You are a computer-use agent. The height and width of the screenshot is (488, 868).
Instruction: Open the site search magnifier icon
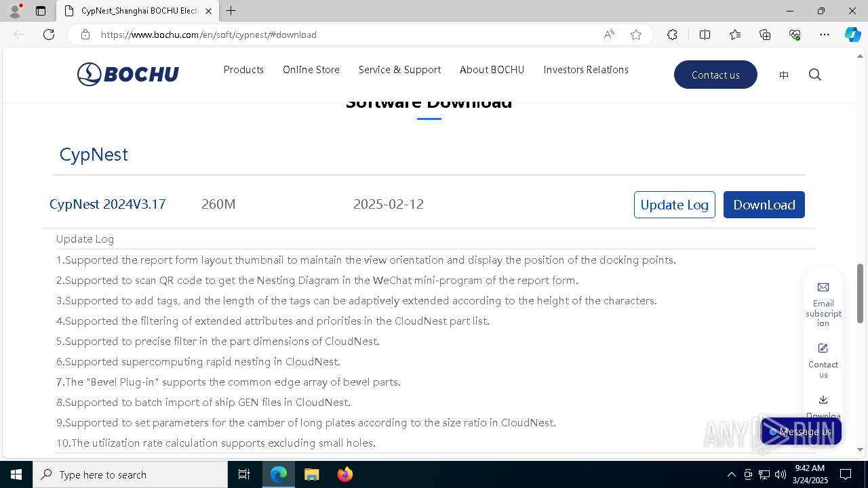[815, 75]
